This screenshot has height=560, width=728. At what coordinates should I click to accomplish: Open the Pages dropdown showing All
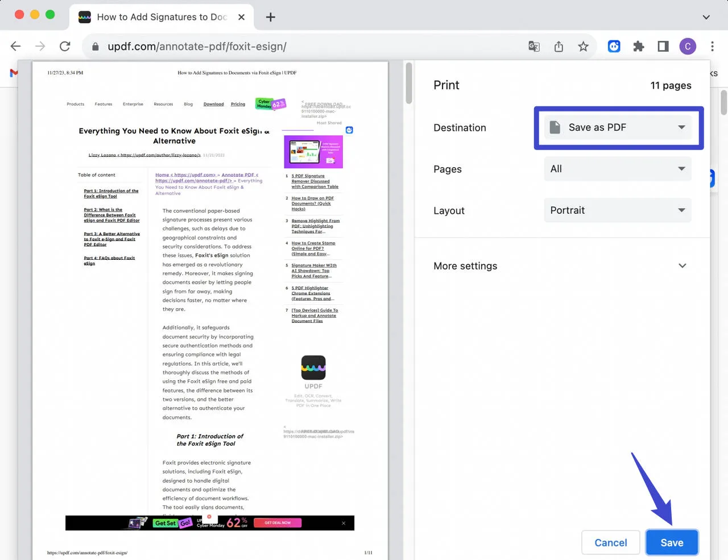coord(618,168)
